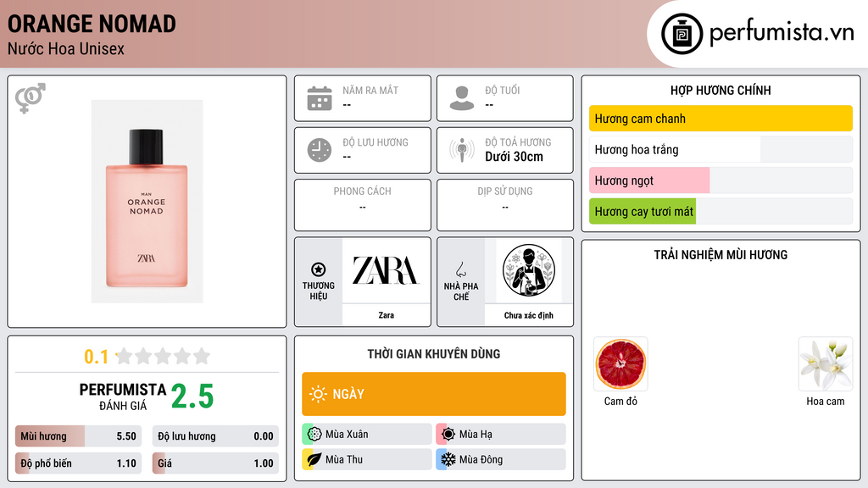Click the clock icon beside Độ lưu hương
The width and height of the screenshot is (868, 488).
click(320, 150)
